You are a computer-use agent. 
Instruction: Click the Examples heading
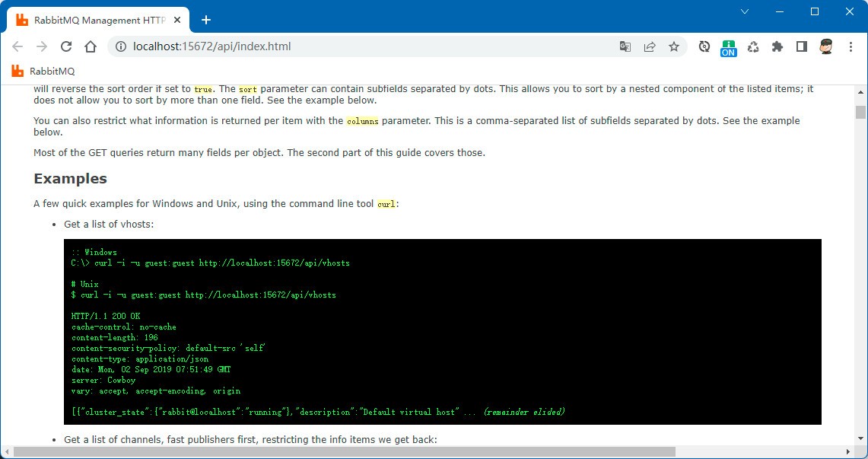pos(70,179)
